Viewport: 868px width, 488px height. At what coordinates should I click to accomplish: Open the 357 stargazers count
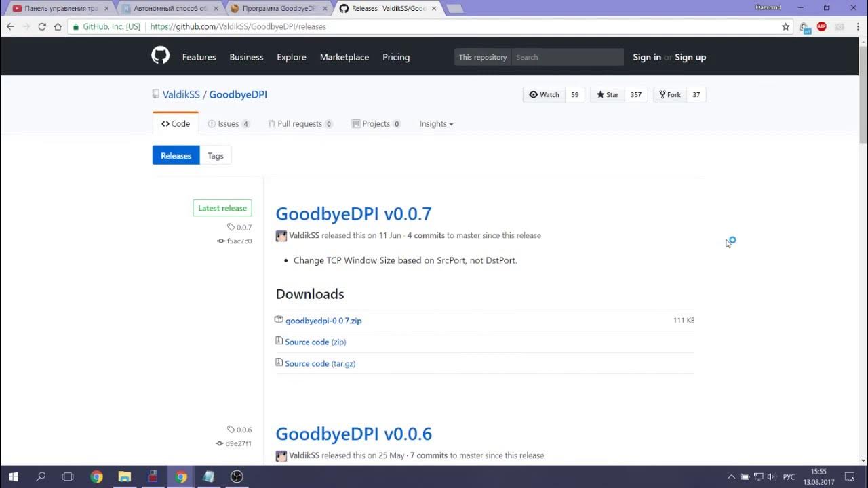click(x=636, y=94)
